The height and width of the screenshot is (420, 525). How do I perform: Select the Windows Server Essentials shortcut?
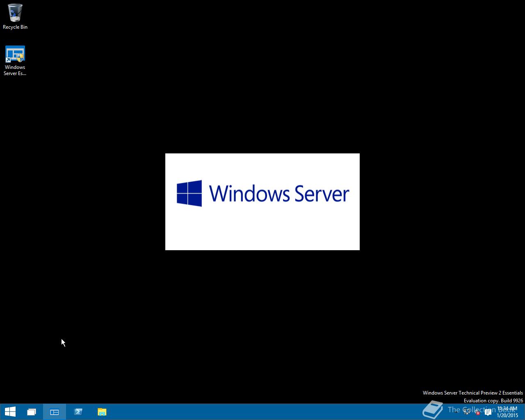coord(15,61)
